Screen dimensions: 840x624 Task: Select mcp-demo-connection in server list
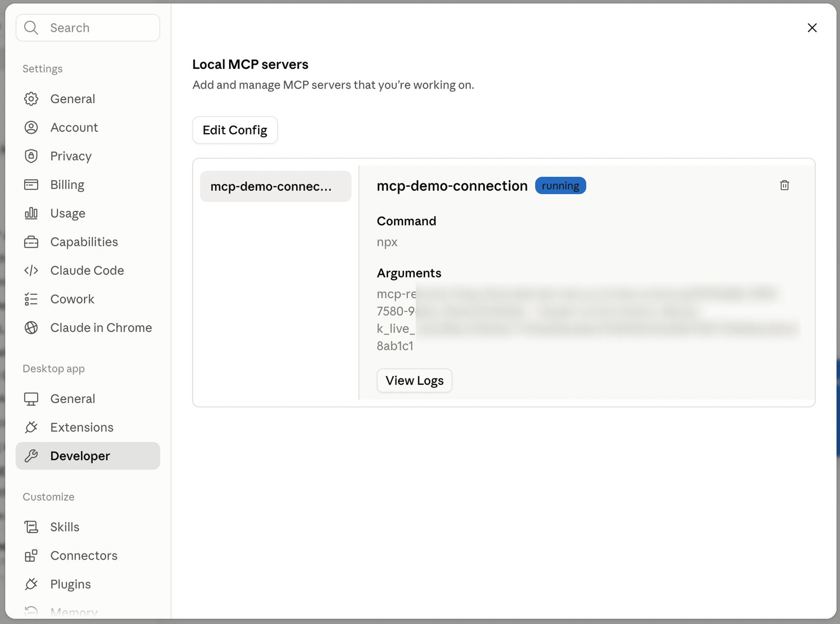click(276, 186)
